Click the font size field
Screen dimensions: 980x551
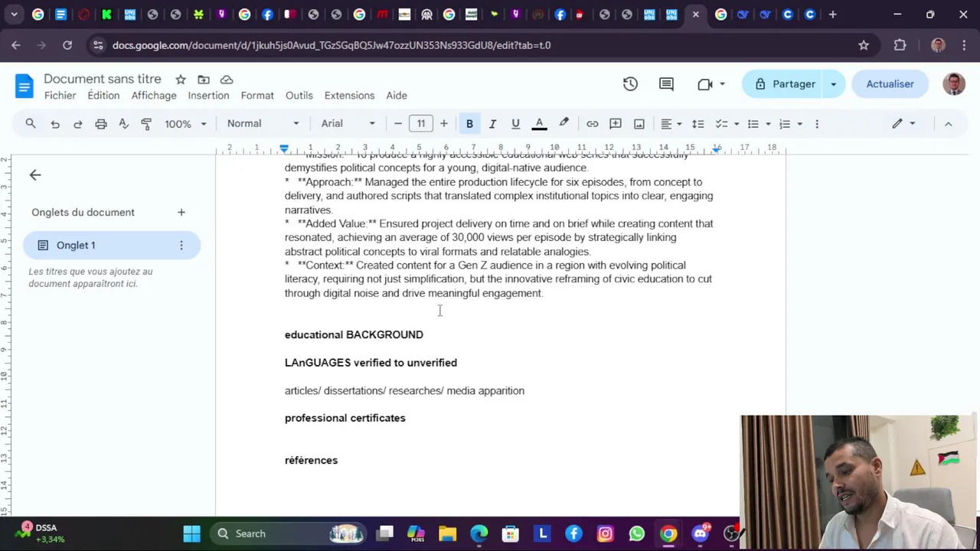coord(420,124)
